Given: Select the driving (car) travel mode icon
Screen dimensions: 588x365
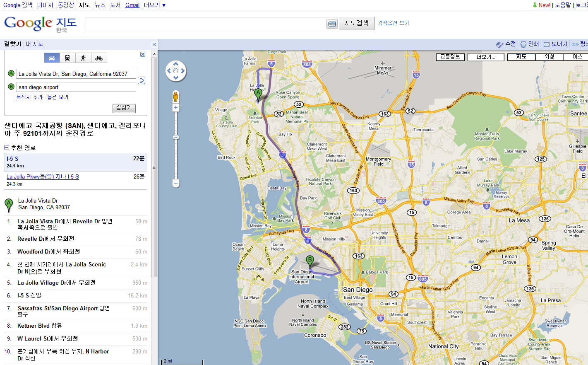Looking at the screenshot, I should click(x=52, y=58).
